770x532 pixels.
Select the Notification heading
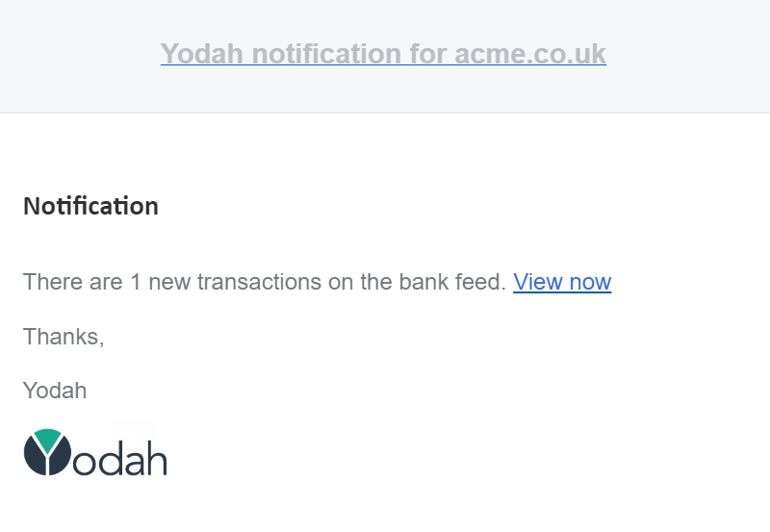coord(90,206)
